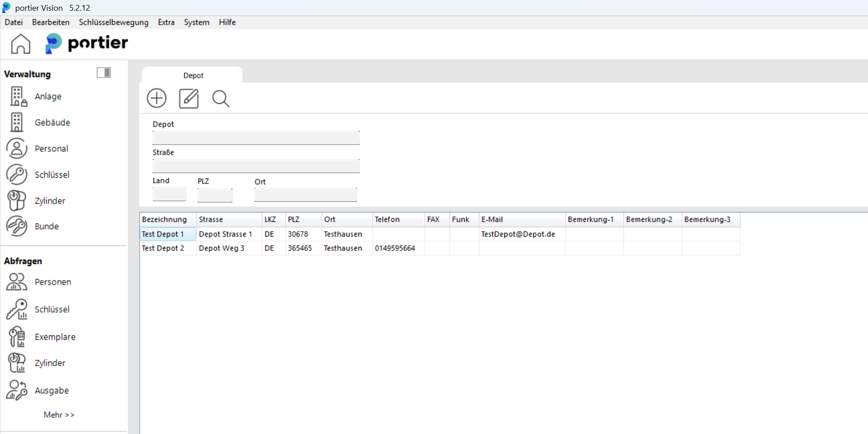Open the Datei menu

pos(14,22)
